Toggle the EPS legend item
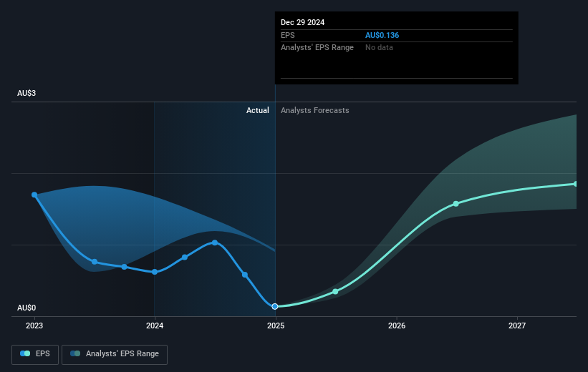Viewport: 588px width, 372px height. 35,354
